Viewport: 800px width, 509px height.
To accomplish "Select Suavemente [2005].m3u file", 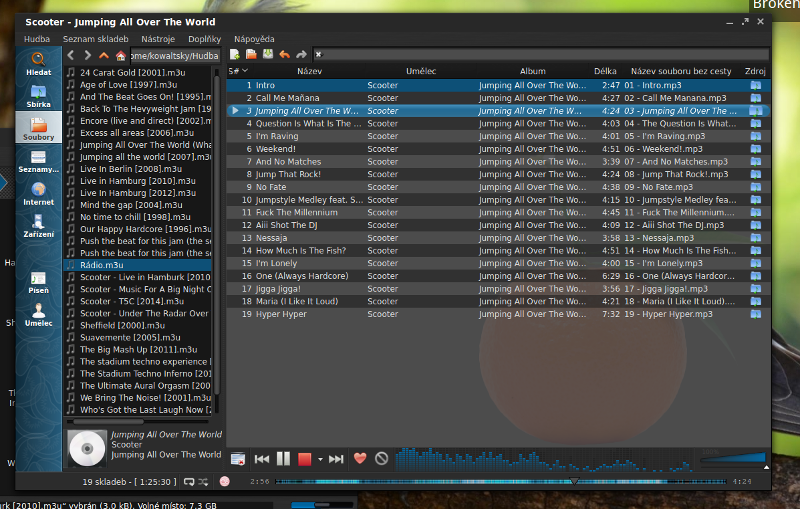I will [138, 337].
